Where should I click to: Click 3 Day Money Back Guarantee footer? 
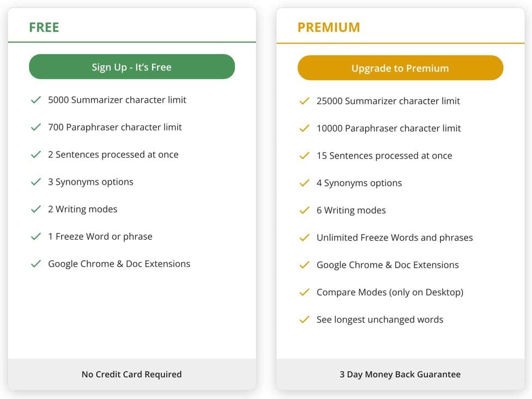tap(400, 374)
